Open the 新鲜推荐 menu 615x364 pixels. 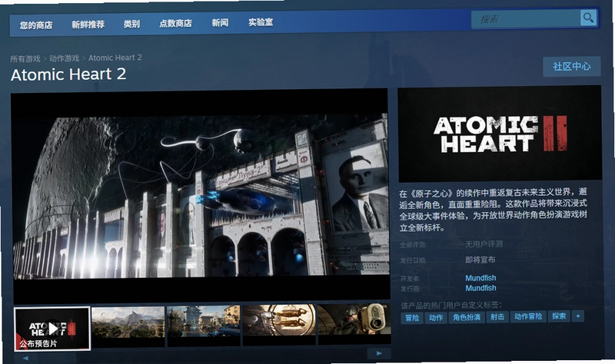click(88, 25)
